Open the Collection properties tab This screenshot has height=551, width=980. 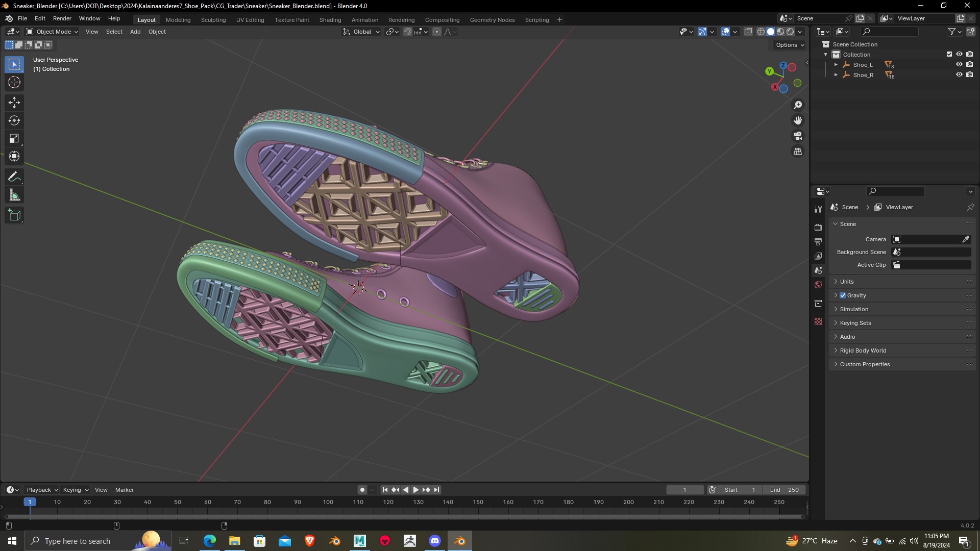[818, 303]
